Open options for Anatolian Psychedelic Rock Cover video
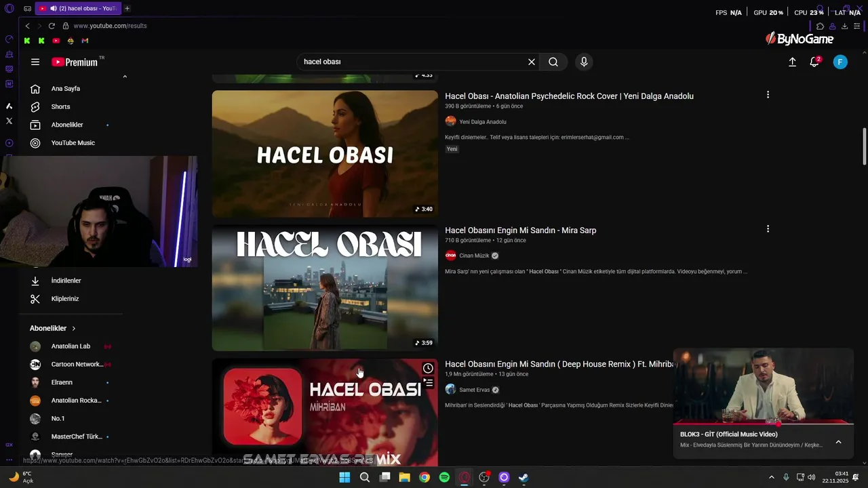The height and width of the screenshot is (488, 868). click(x=768, y=95)
